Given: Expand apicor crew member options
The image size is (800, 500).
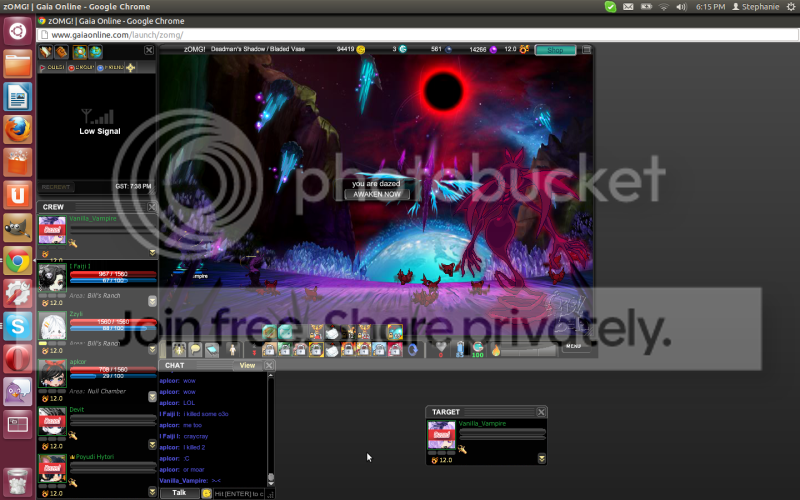Looking at the screenshot, I should click(x=152, y=396).
